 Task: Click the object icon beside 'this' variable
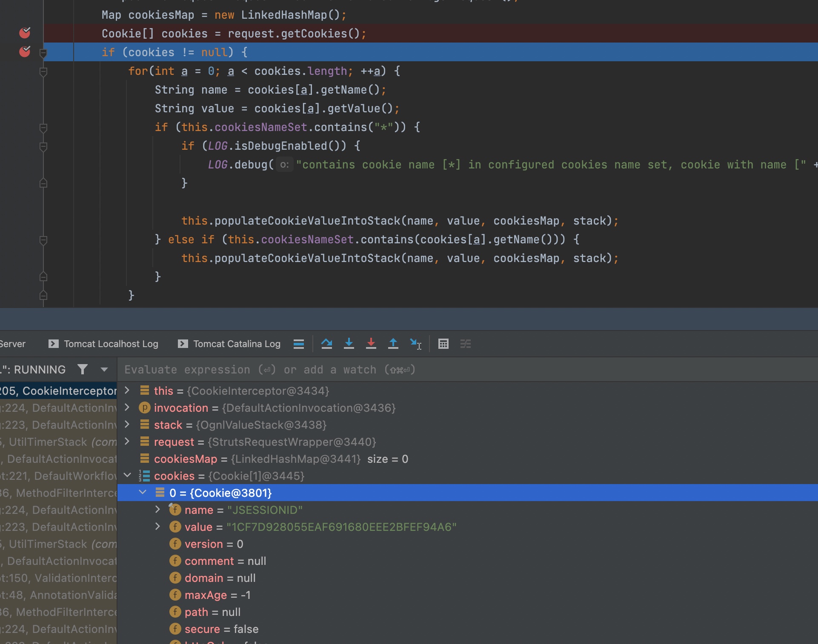click(145, 390)
